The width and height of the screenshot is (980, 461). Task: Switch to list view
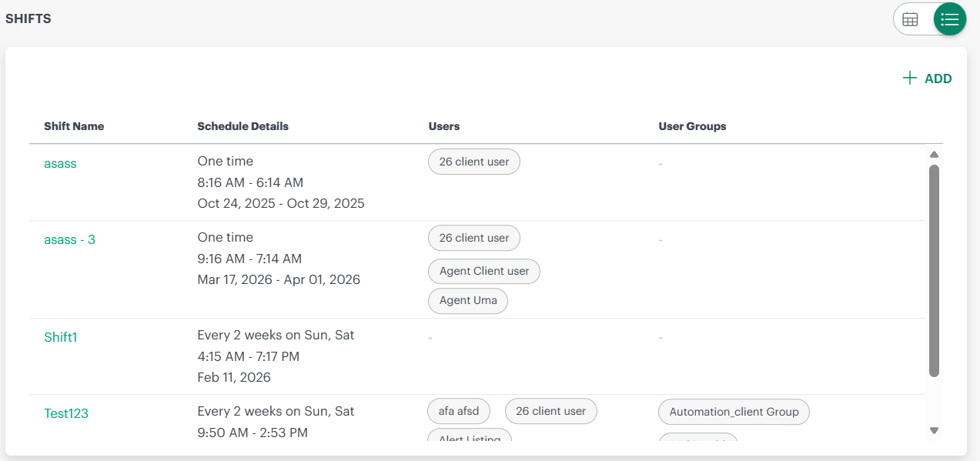(x=949, y=19)
